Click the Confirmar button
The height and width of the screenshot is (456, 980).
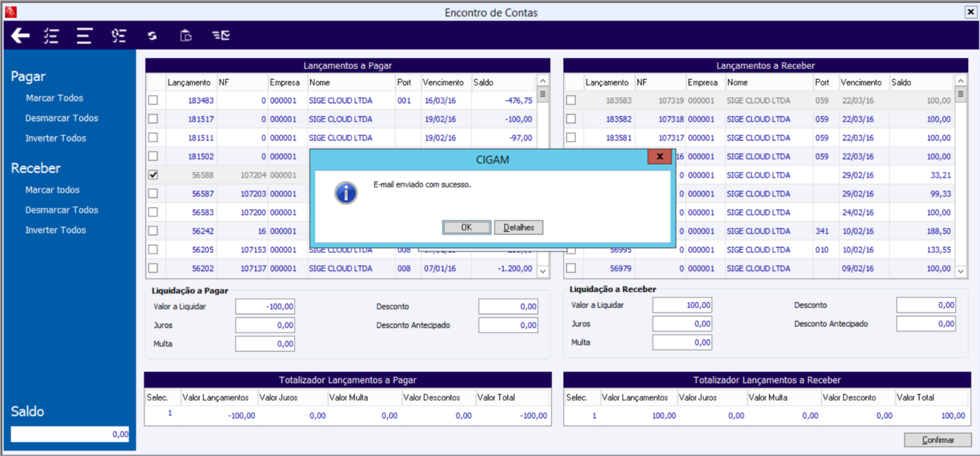click(x=938, y=440)
